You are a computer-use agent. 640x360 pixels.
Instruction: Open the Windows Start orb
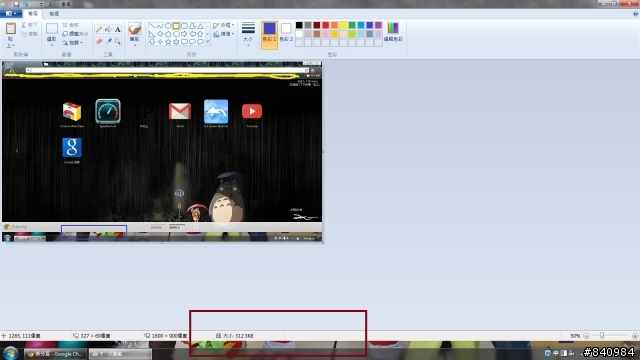[10, 353]
